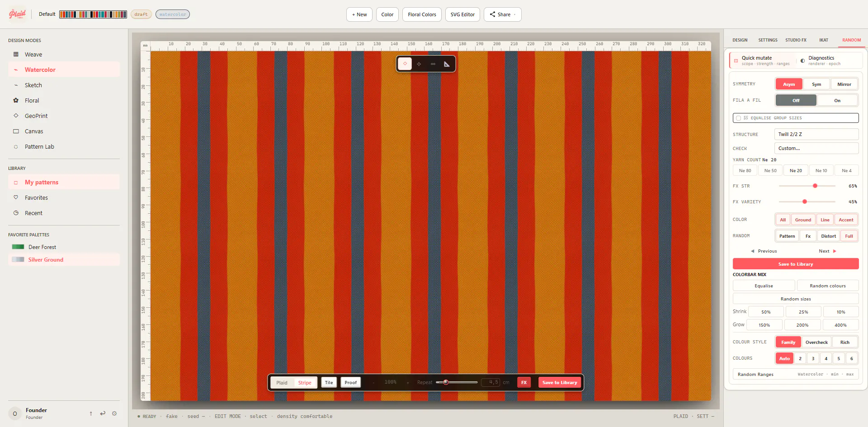
Task: Click the Sketch mode icon
Action: coord(16,85)
